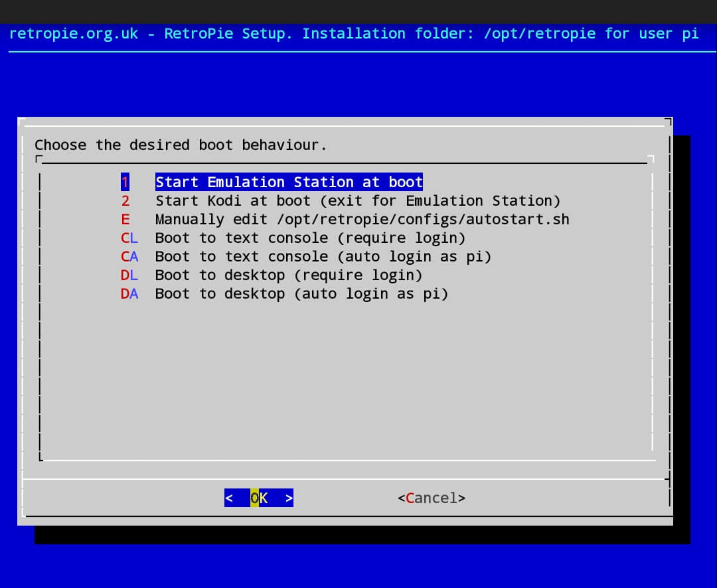Click the "CL" shortcut tag
The width and height of the screenshot is (717, 588).
(129, 238)
